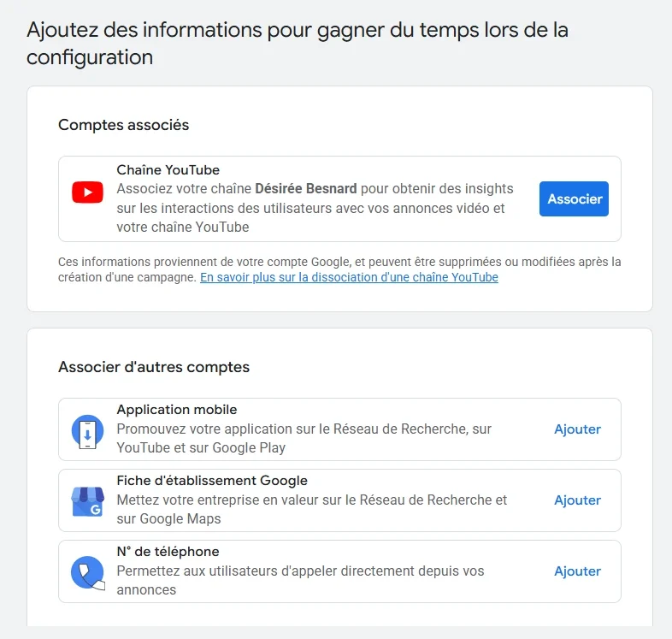Click the Fiche d'établissement Google title

[212, 481]
